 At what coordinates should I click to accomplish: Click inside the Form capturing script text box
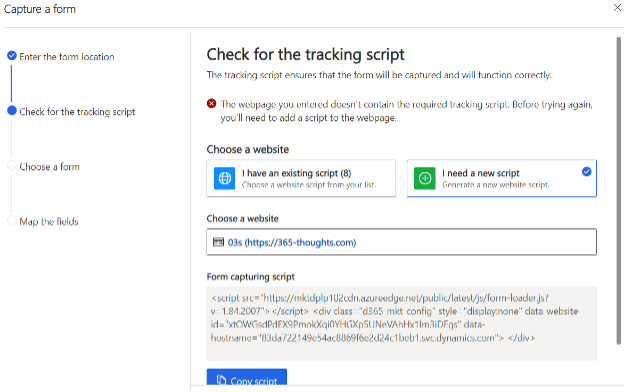[402, 323]
